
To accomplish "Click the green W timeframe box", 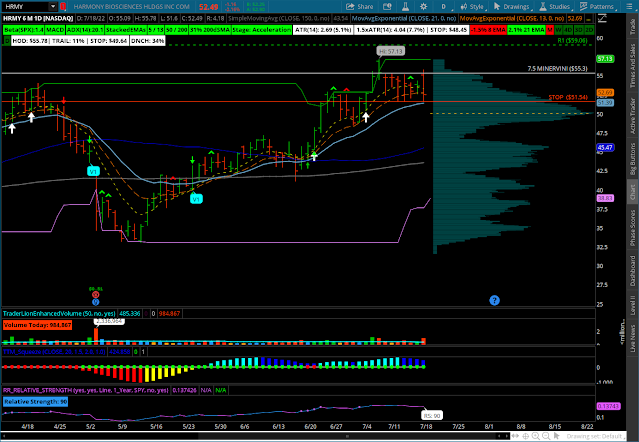I will 558,30.
